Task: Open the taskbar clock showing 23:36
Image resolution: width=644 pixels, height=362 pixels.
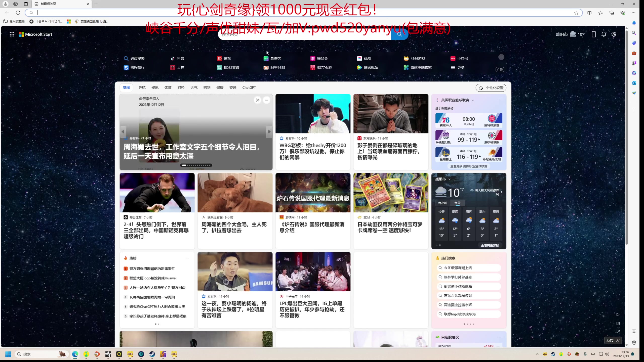Action: 621,354
